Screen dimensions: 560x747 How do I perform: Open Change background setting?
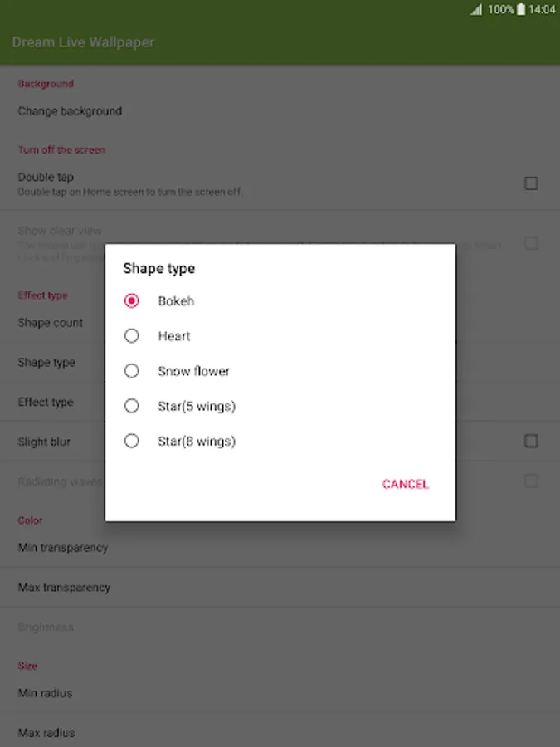[x=71, y=111]
